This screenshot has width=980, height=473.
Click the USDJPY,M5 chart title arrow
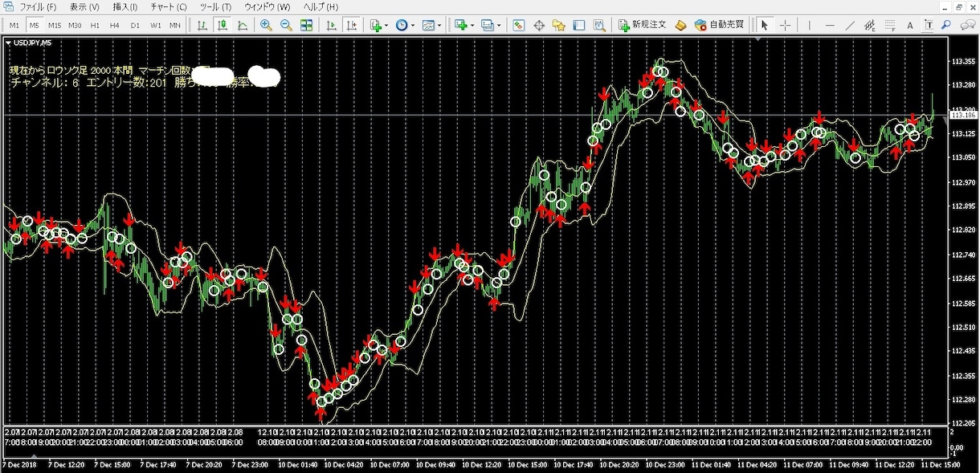8,42
